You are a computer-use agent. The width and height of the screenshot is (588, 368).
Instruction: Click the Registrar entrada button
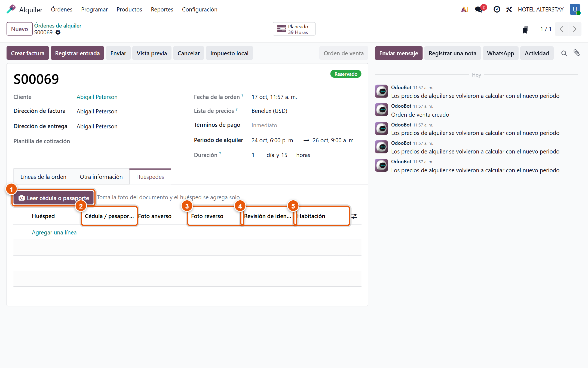[77, 53]
